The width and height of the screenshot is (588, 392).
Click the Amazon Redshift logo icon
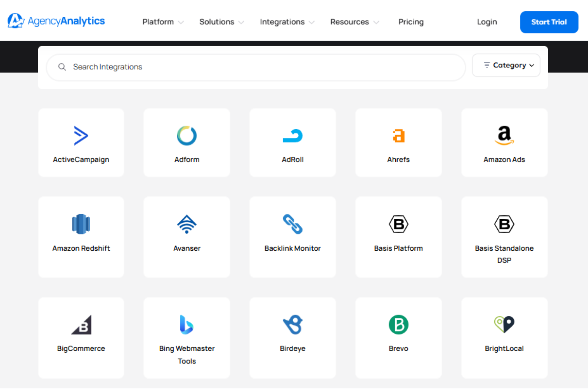coord(81,224)
